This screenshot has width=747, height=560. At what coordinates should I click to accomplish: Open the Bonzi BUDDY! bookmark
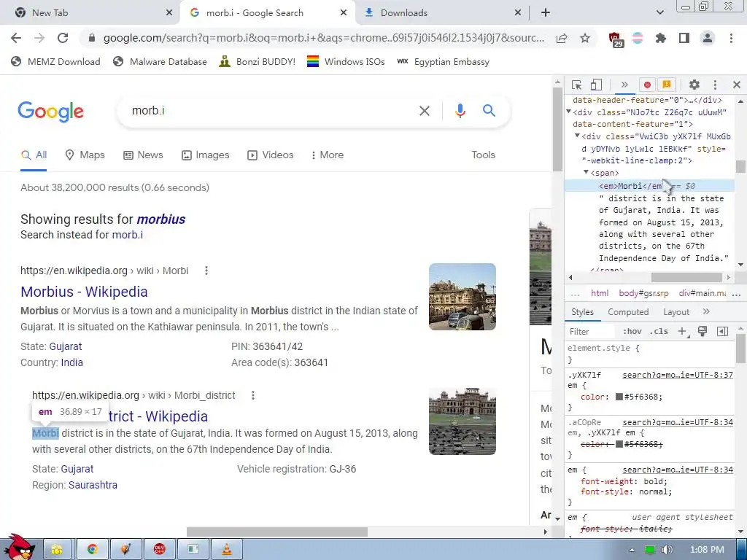tap(257, 62)
